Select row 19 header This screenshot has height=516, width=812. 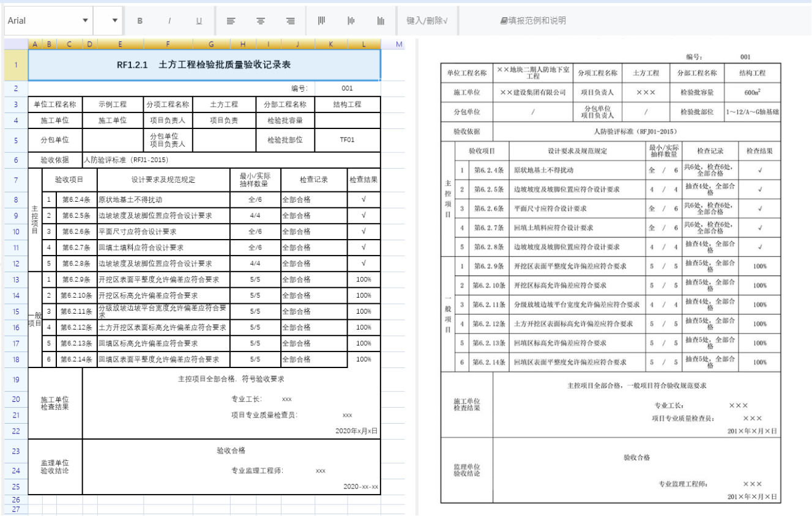[16, 380]
